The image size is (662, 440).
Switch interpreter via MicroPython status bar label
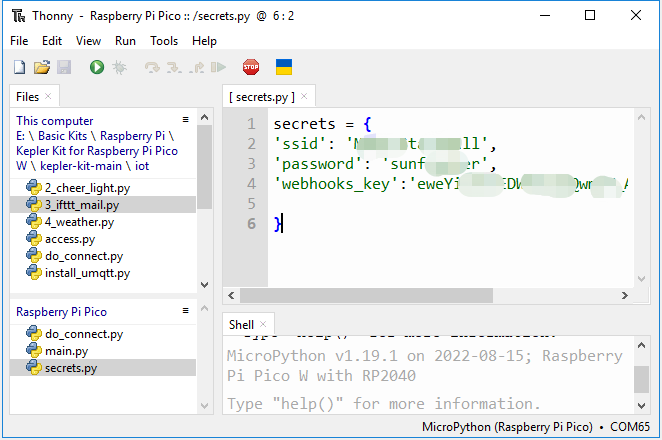pyautogui.click(x=535, y=427)
